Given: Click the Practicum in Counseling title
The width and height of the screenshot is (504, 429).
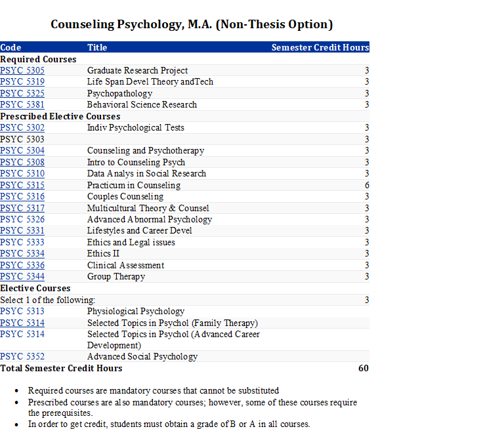Looking at the screenshot, I should (134, 185).
